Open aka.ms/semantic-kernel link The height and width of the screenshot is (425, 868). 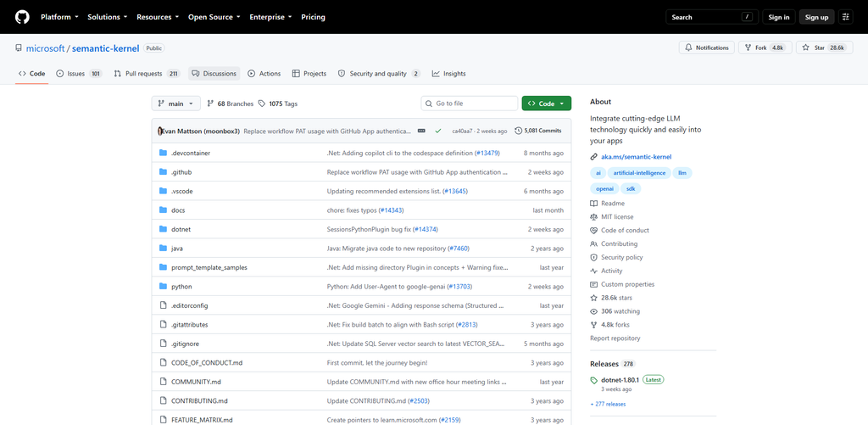tap(636, 157)
